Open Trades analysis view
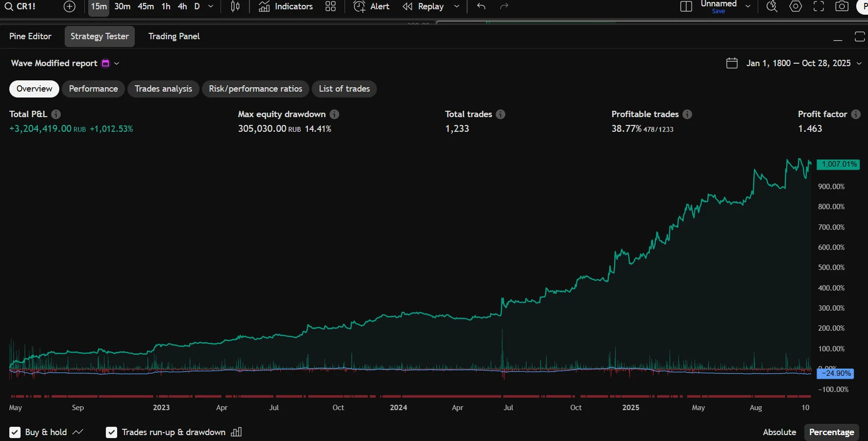 tap(163, 89)
